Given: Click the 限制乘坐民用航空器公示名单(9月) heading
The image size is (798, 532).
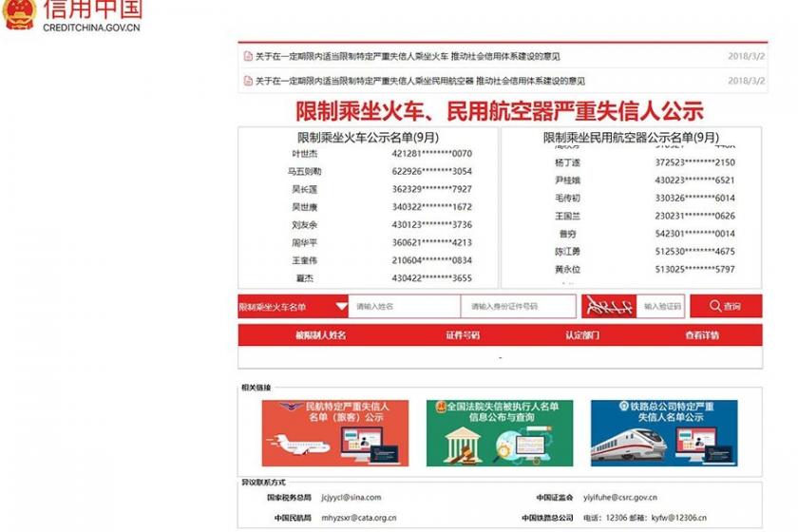Looking at the screenshot, I should (x=631, y=138).
